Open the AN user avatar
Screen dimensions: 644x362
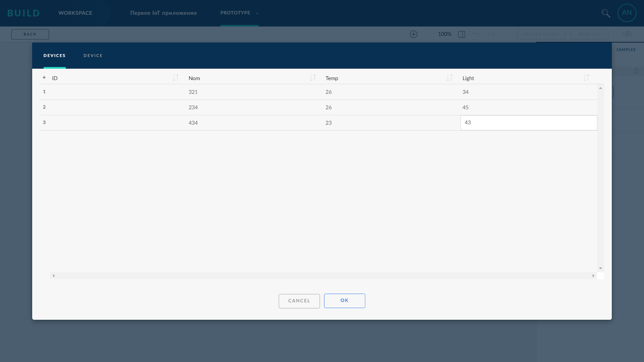tap(627, 13)
